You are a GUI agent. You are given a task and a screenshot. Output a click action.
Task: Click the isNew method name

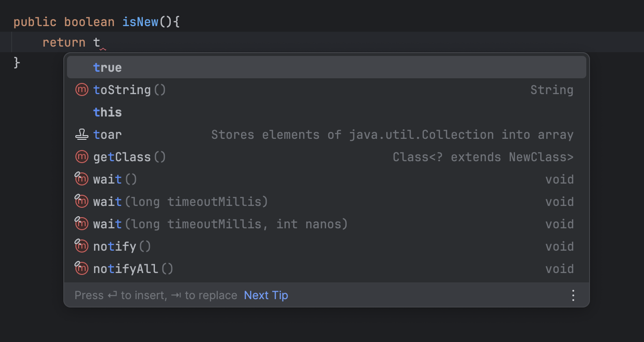pyautogui.click(x=140, y=21)
